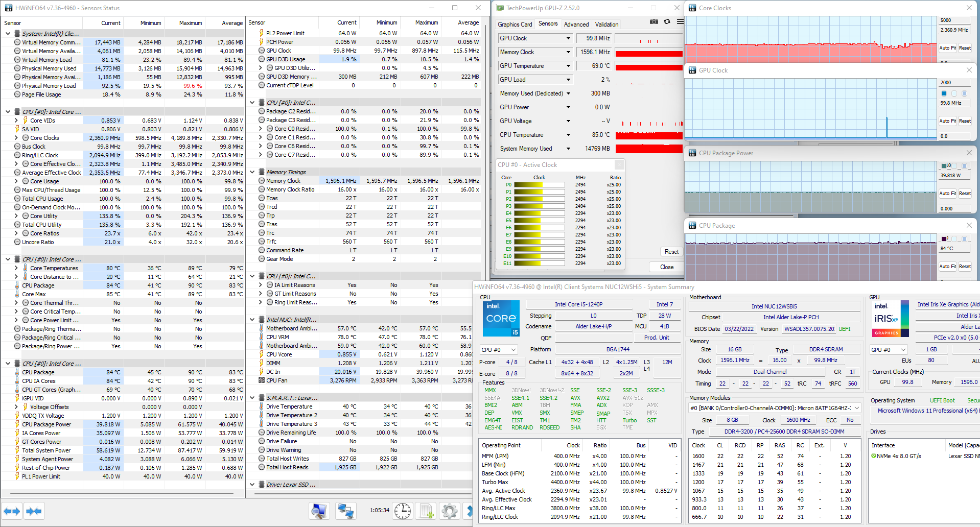Expand the Core Temperatures tree row
980x527 pixels.
click(x=16, y=268)
